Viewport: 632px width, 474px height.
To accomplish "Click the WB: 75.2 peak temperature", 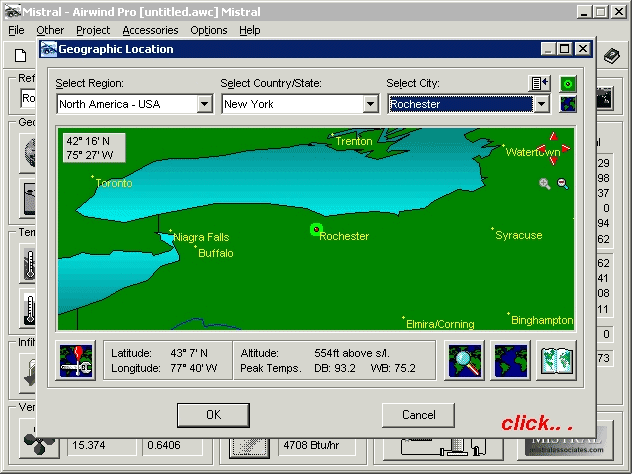I will point(393,368).
